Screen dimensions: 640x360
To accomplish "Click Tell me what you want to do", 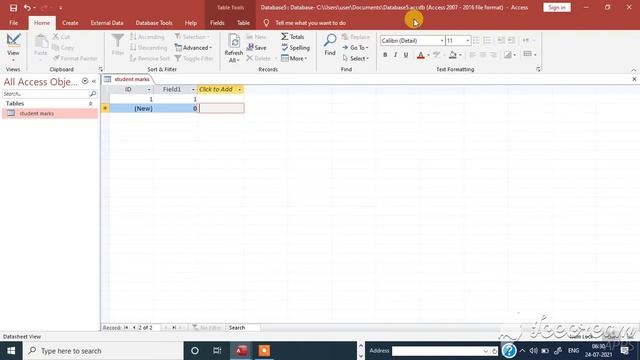I will pyautogui.click(x=310, y=23).
